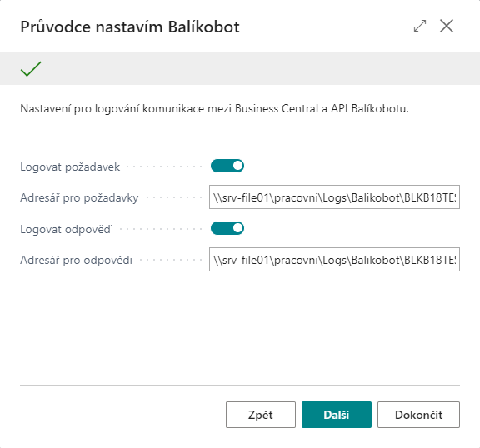
Task: Finish the wizard with Dokončit
Action: (x=418, y=415)
